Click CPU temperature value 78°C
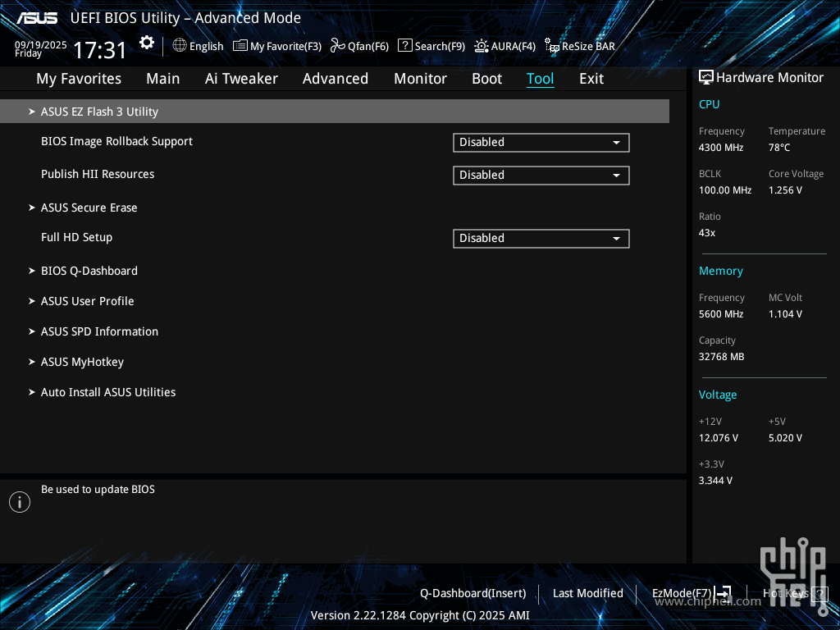The image size is (840, 630). 779,148
